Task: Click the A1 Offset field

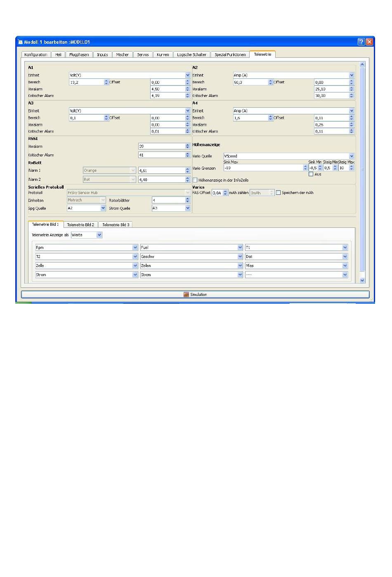Action: tap(170, 82)
